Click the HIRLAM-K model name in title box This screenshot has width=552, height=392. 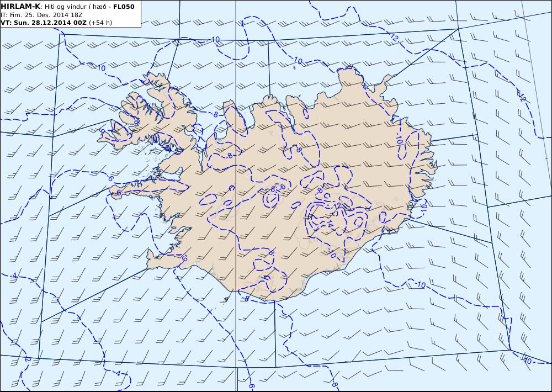(x=21, y=6)
